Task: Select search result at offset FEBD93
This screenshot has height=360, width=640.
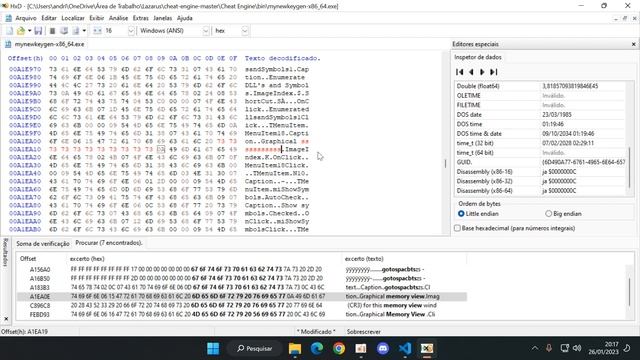Action: 242,314
